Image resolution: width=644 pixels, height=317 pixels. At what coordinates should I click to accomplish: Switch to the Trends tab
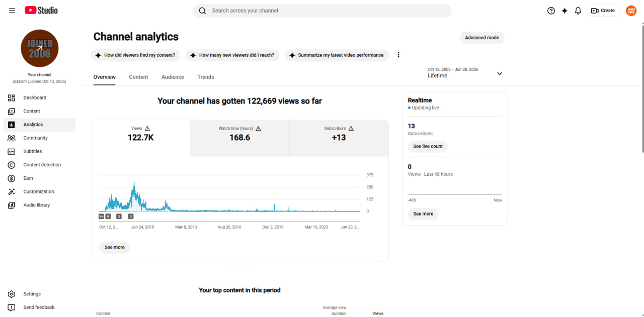click(x=206, y=77)
